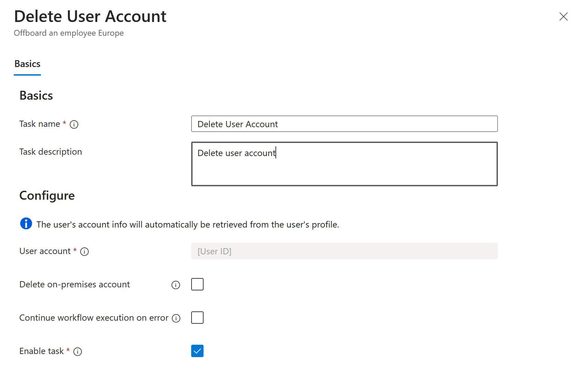The image size is (588, 387).
Task: Click info icon beside Delete on-premises account
Action: pos(176,285)
